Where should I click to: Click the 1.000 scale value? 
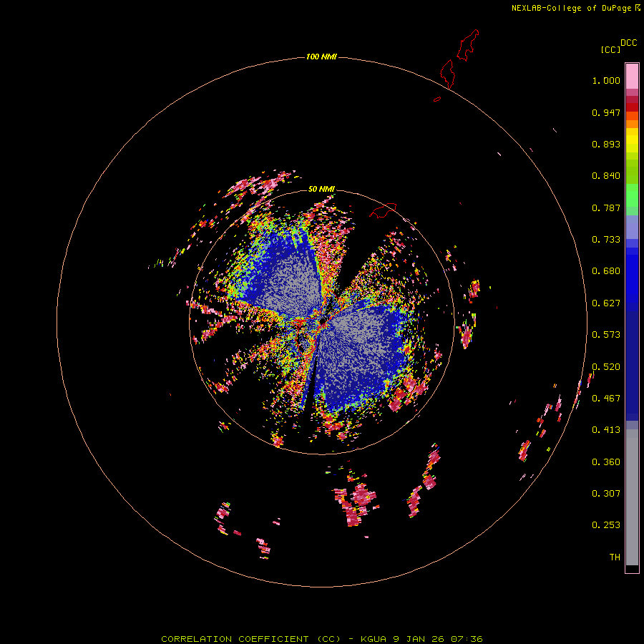pos(606,80)
